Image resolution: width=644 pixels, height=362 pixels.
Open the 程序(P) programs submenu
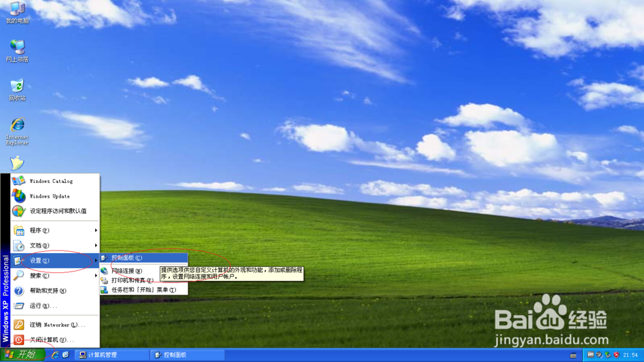[55, 230]
